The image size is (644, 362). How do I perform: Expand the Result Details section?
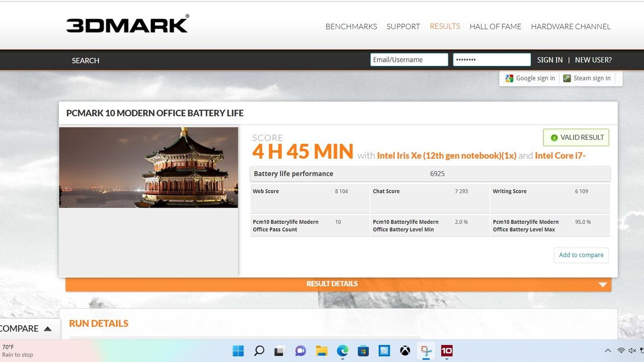[x=338, y=284]
